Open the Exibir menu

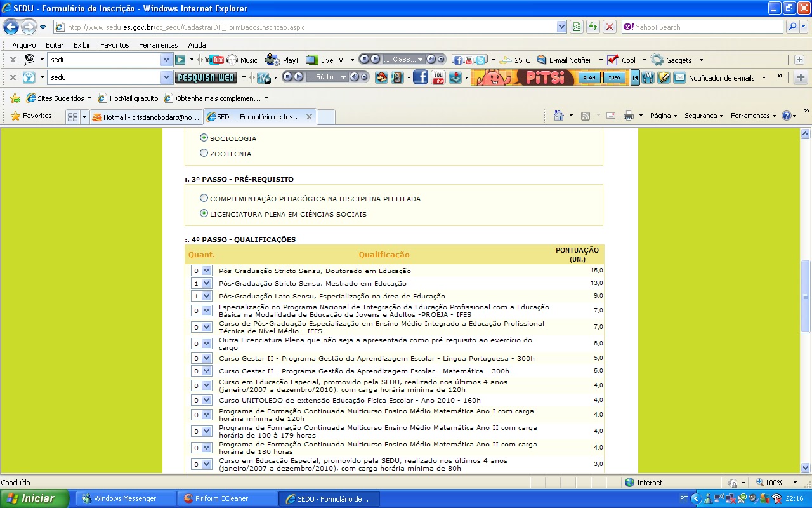click(x=82, y=45)
